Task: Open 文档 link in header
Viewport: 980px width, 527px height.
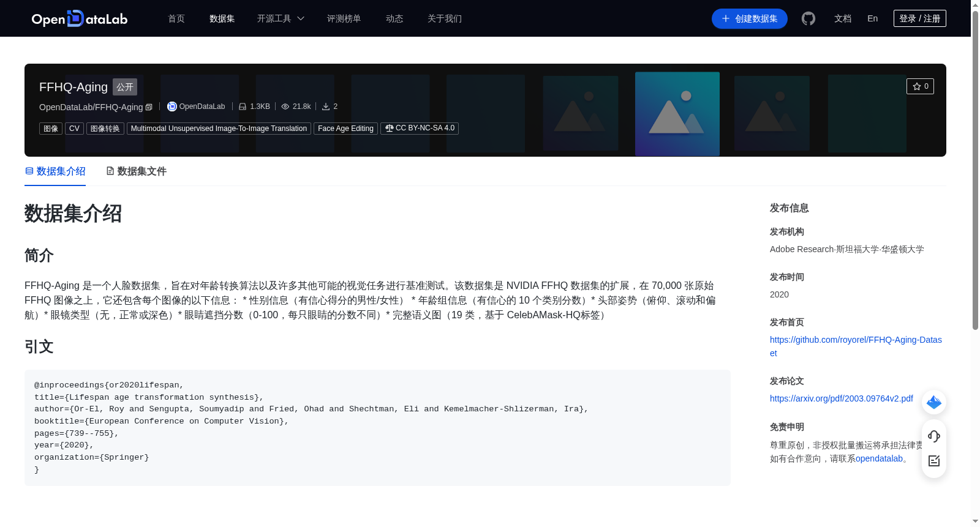Action: (843, 18)
